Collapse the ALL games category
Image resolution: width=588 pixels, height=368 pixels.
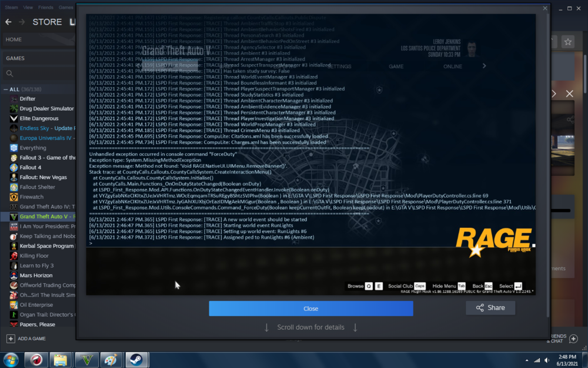tap(6, 89)
